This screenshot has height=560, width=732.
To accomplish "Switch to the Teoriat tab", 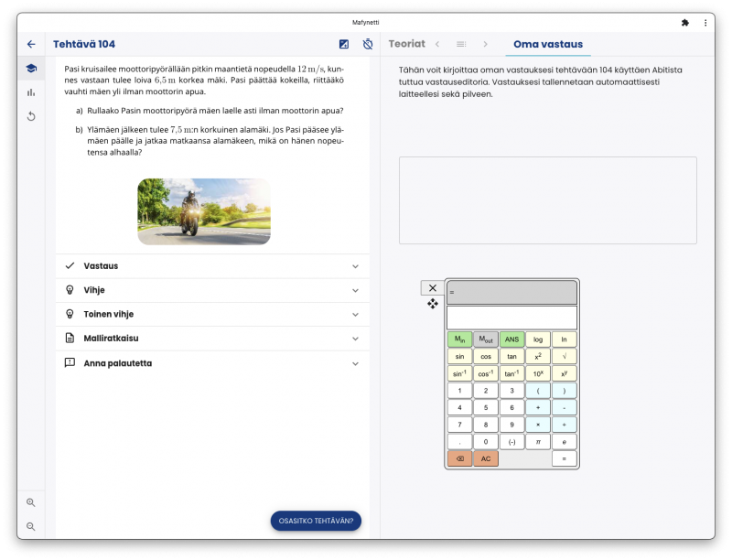I will click(x=406, y=44).
